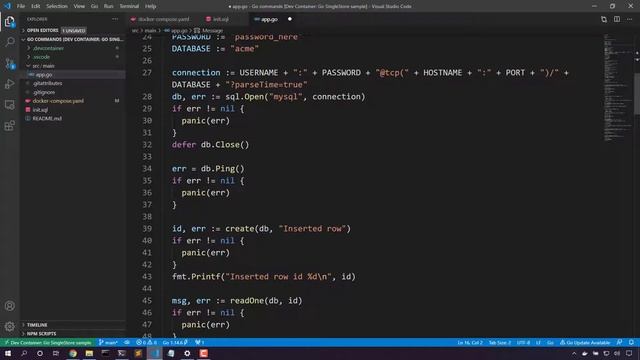Open the Manage gear menu
Image resolution: width=640 pixels, height=360 pixels.
pyautogui.click(x=10, y=326)
